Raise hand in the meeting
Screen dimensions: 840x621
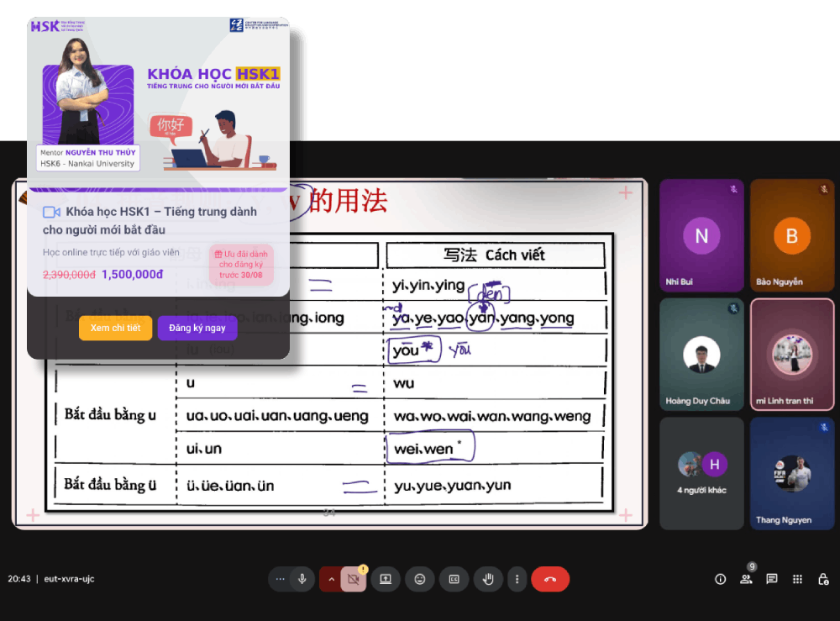[488, 579]
